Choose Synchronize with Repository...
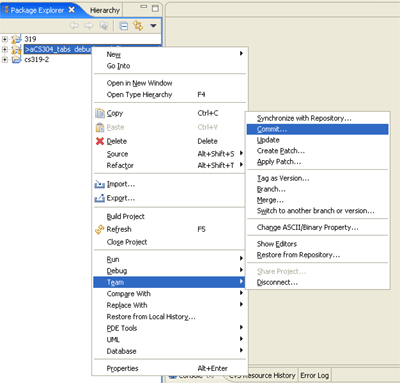This screenshot has height=383, width=400. coord(318,118)
